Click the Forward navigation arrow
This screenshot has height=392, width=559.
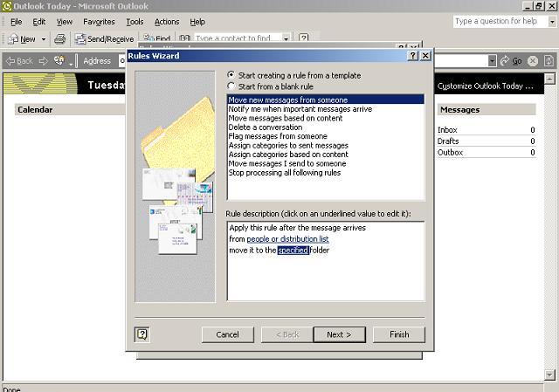click(43, 61)
